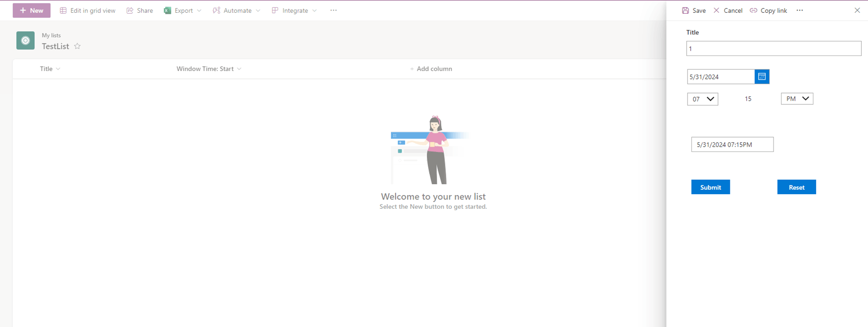Expand the Title column header menu
Viewport: 868px width, 327px height.
50,69
